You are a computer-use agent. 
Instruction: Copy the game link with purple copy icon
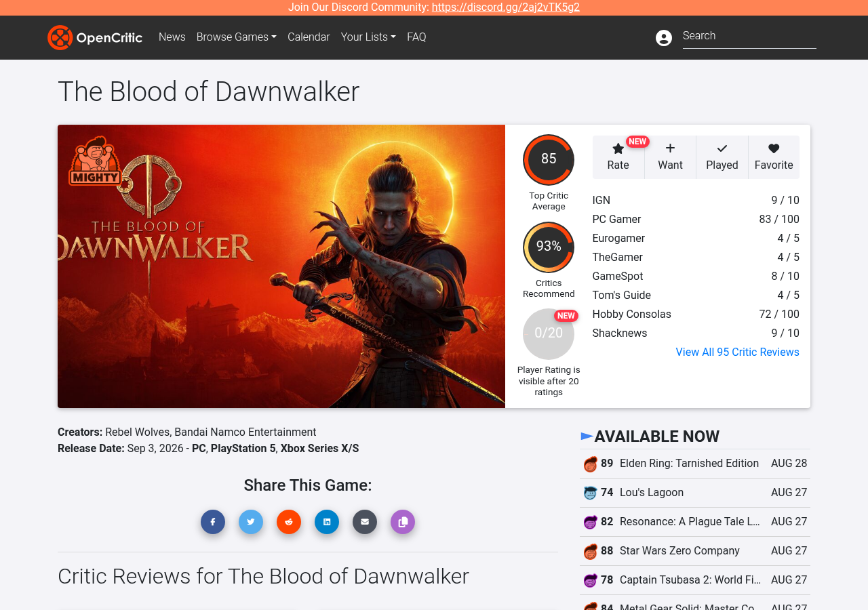tap(403, 522)
